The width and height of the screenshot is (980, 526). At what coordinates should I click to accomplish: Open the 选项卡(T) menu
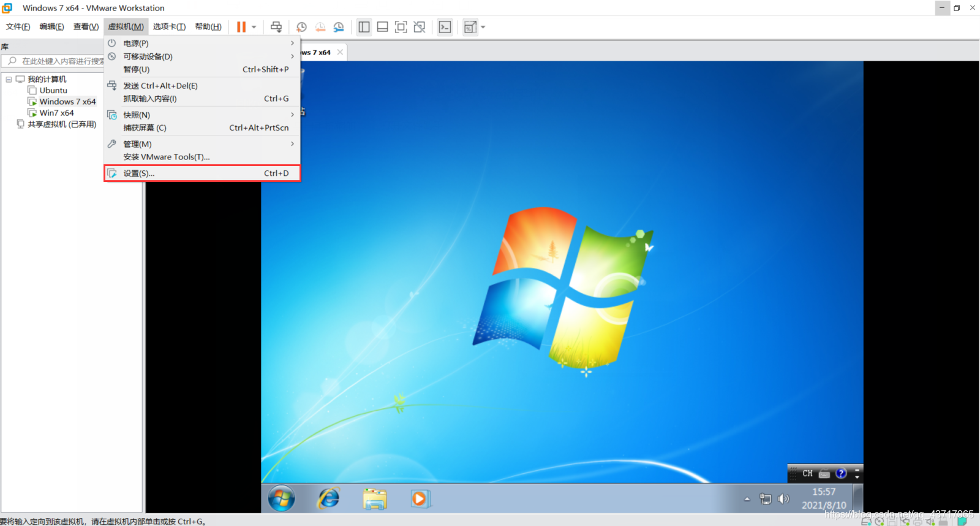pos(169,27)
